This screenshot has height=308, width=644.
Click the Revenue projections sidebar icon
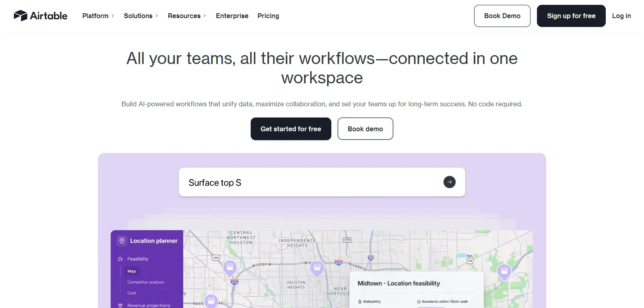[120, 306]
